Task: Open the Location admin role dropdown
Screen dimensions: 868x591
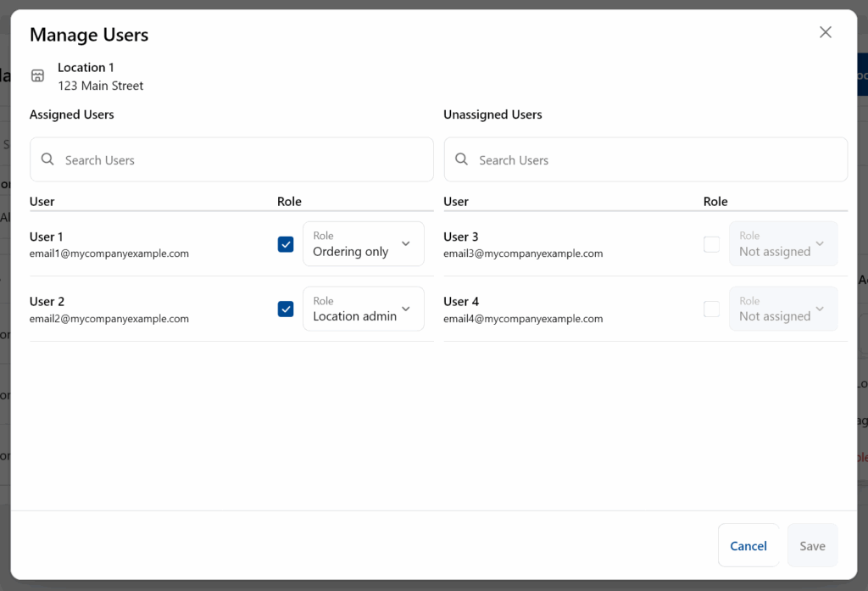Action: pos(363,309)
